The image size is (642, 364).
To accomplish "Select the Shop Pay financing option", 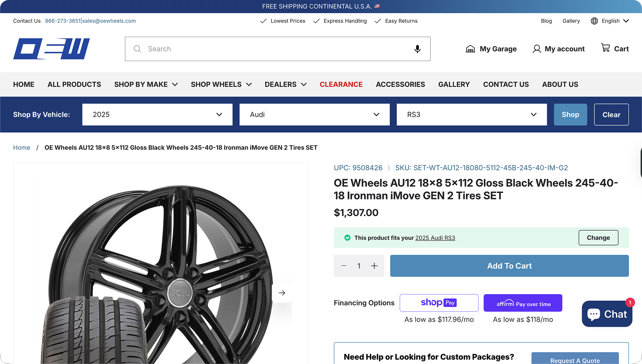I will coord(439,303).
